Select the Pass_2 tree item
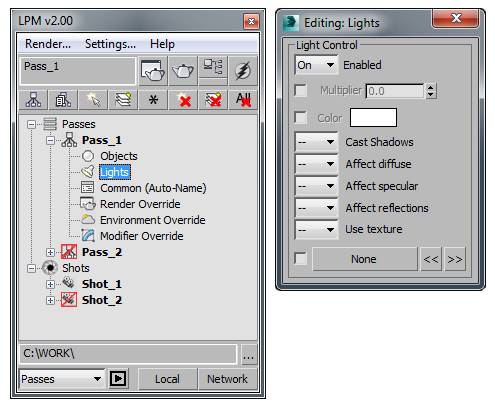 pos(102,252)
